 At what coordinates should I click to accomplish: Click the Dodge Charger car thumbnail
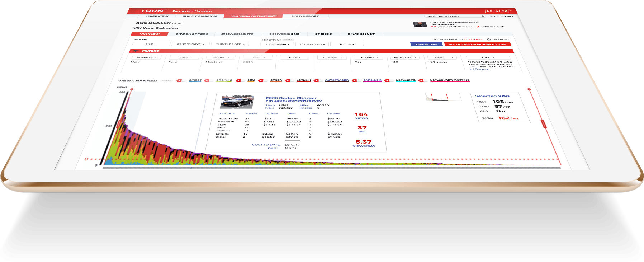click(237, 102)
